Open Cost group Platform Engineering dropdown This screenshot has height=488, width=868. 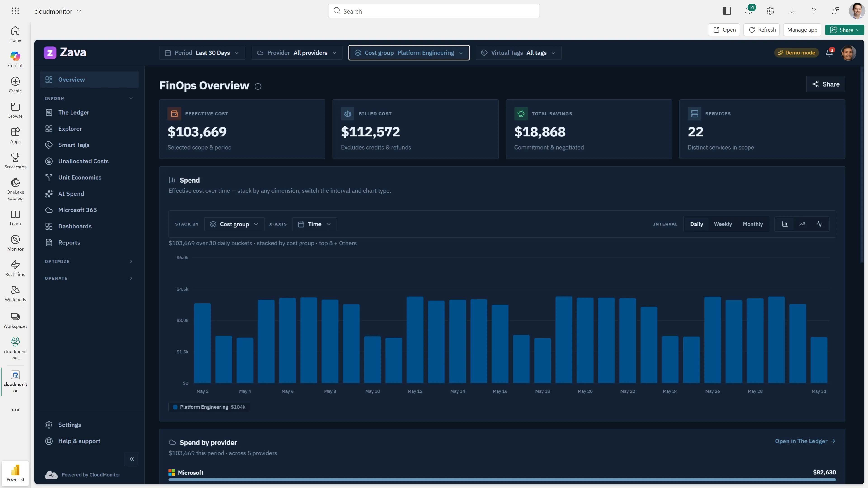tap(409, 53)
